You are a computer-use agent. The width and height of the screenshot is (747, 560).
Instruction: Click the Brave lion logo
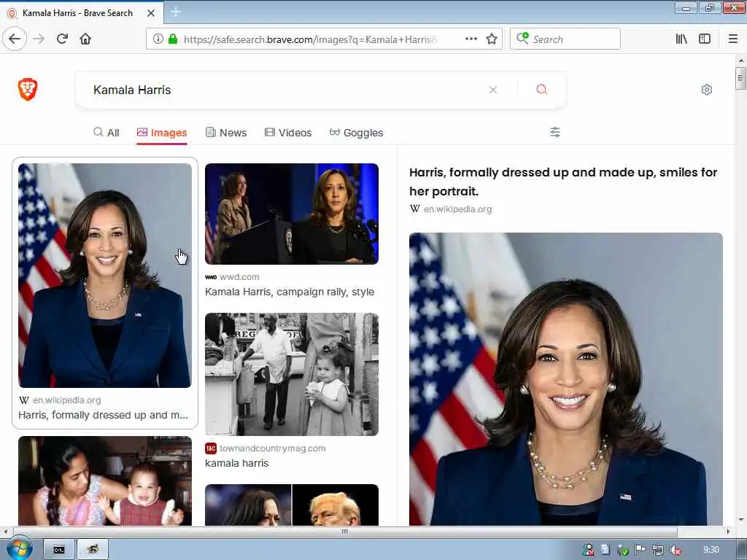coord(28,90)
